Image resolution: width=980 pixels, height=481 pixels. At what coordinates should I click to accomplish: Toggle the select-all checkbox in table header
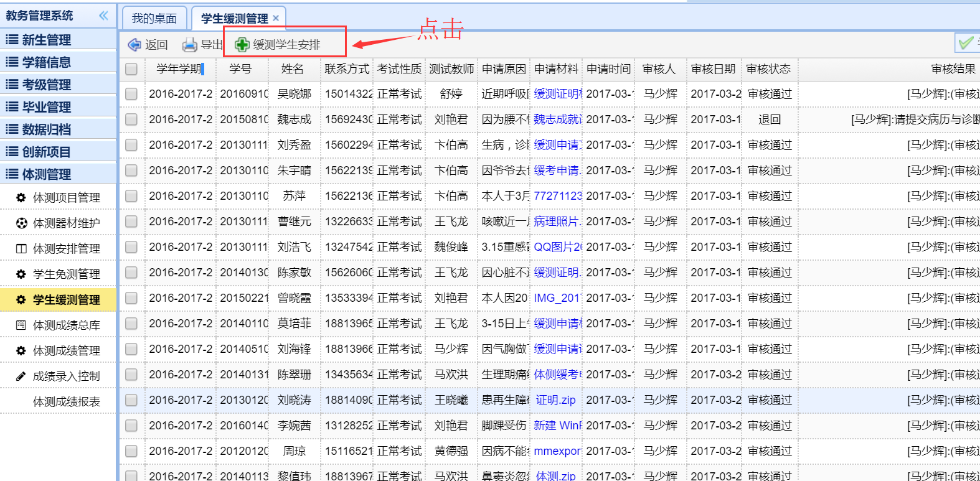coord(131,69)
